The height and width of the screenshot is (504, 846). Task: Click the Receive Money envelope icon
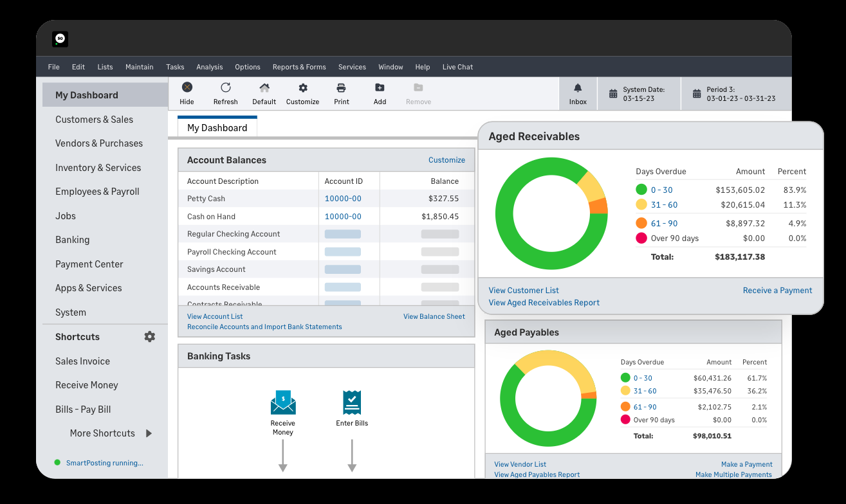point(283,403)
